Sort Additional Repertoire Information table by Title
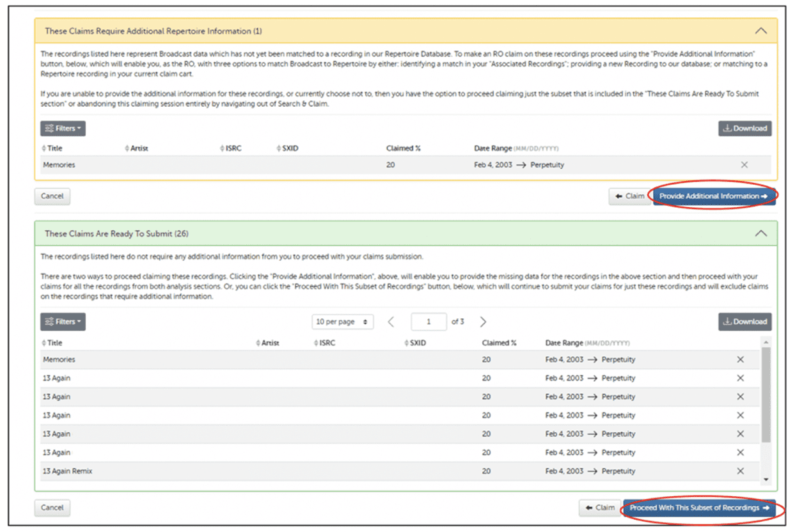Screen dimensions: 788x532 52,148
